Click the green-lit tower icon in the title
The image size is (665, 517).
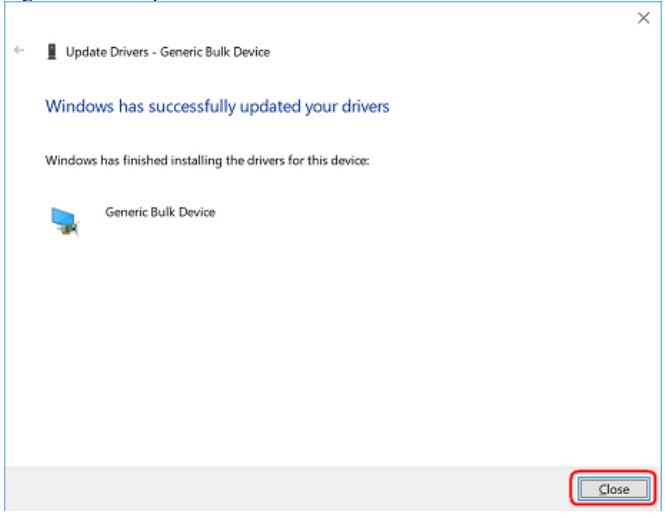[x=52, y=52]
